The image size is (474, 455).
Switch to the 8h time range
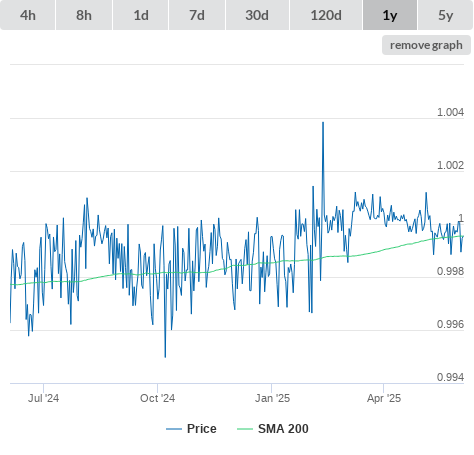pyautogui.click(x=84, y=15)
